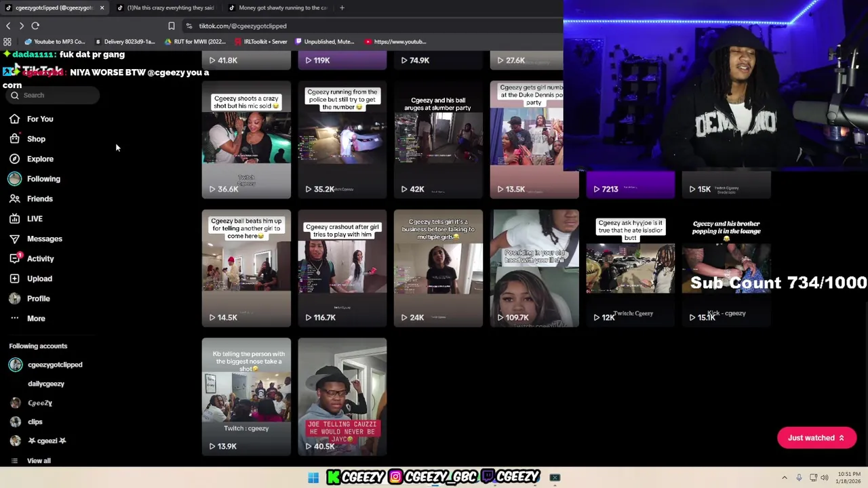Open followed account dailycgeezy

[x=46, y=384]
